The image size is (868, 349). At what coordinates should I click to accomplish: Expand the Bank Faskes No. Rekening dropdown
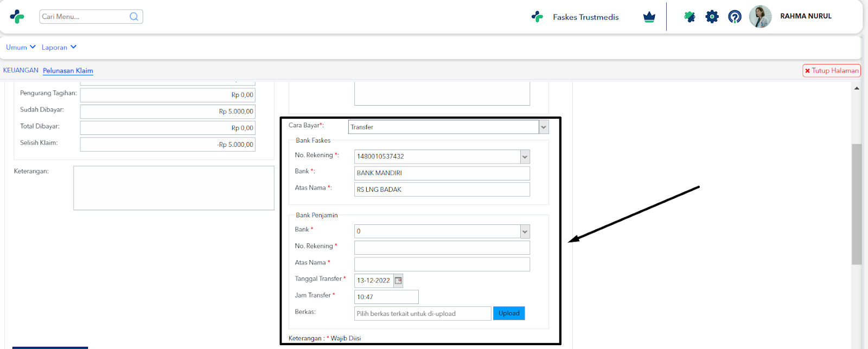click(525, 157)
